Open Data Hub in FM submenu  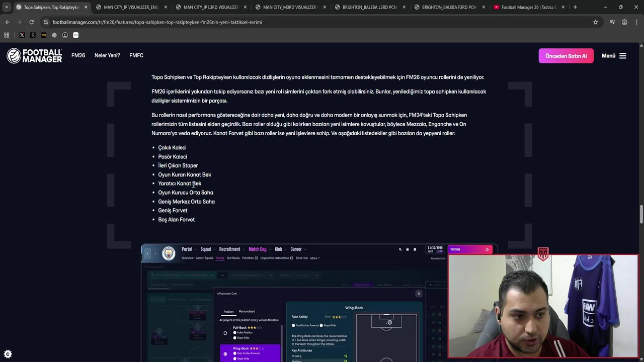pos(302,258)
